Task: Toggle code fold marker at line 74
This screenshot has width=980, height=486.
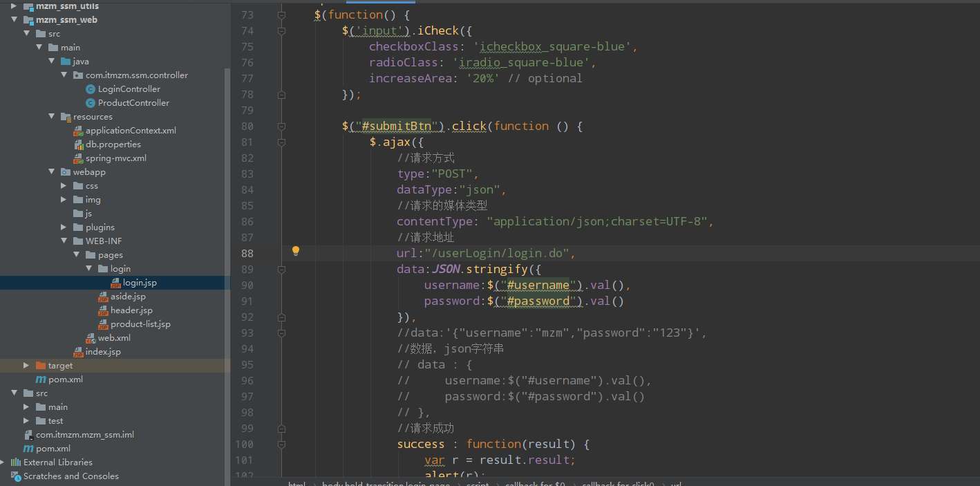Action: [x=281, y=30]
